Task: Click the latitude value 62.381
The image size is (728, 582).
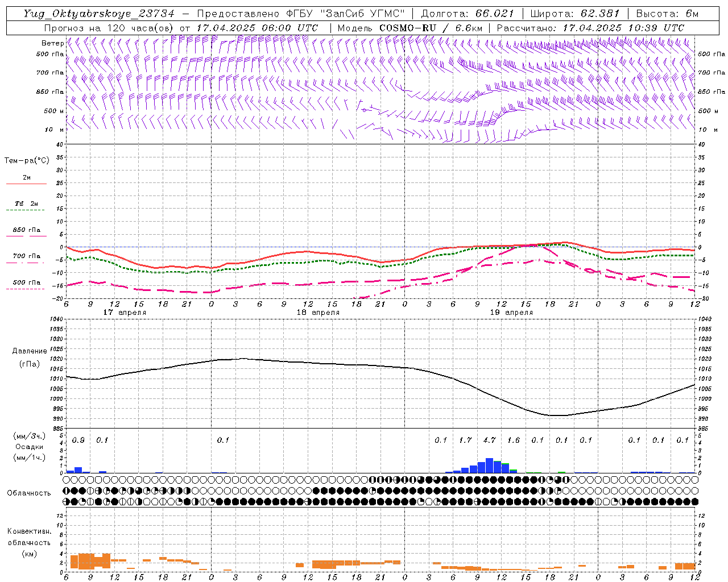Action: click(x=600, y=14)
